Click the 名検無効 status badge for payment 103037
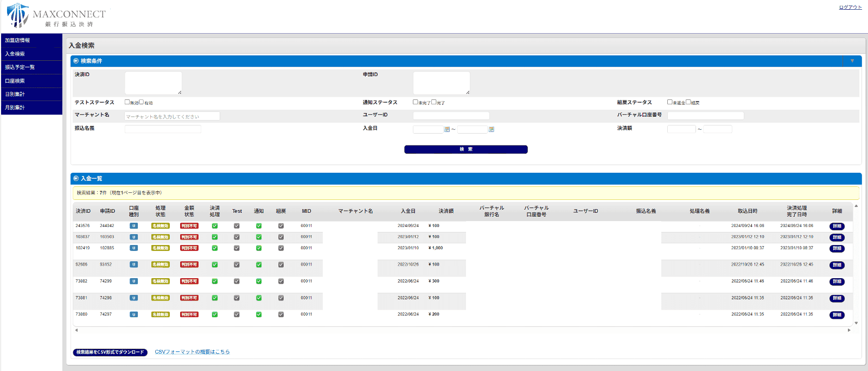 point(160,237)
